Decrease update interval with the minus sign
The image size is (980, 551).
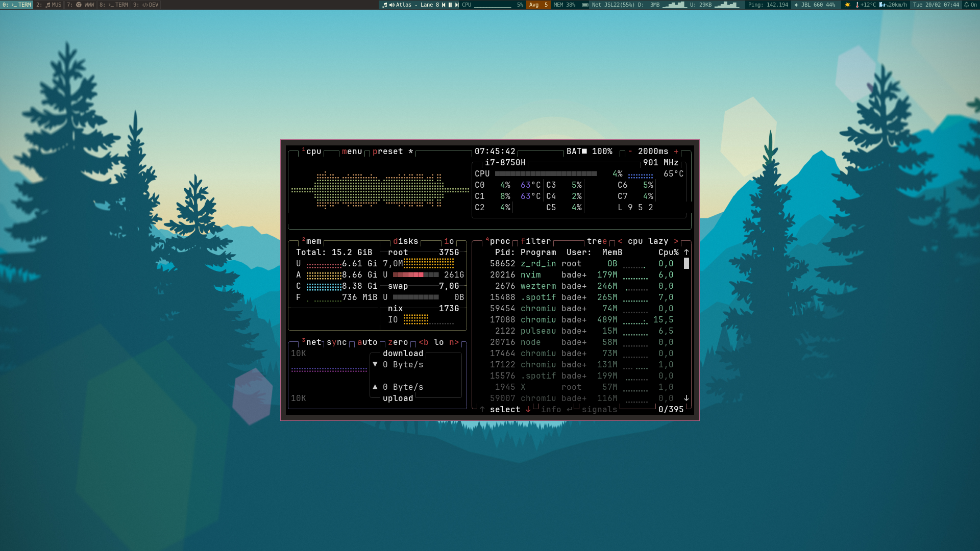pos(630,152)
